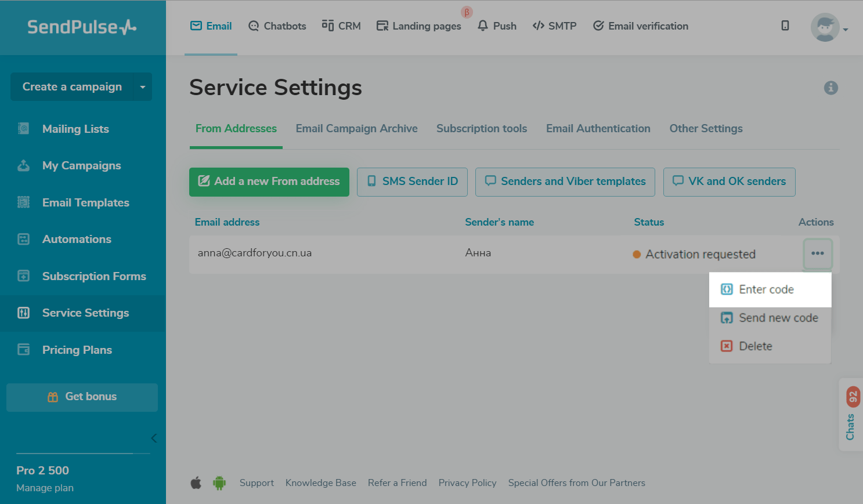The width and height of the screenshot is (863, 504).
Task: Open Landing pages in top navigation
Action: 419,26
